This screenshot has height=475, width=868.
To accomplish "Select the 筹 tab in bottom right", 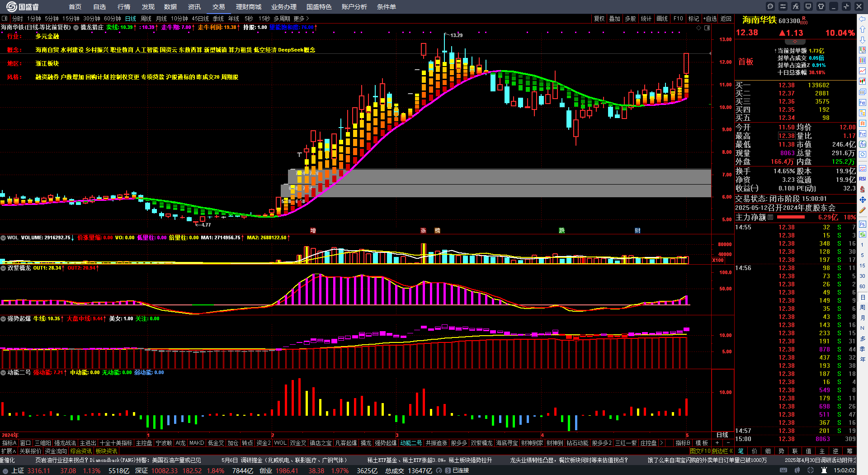I will pyautogui.click(x=849, y=451).
